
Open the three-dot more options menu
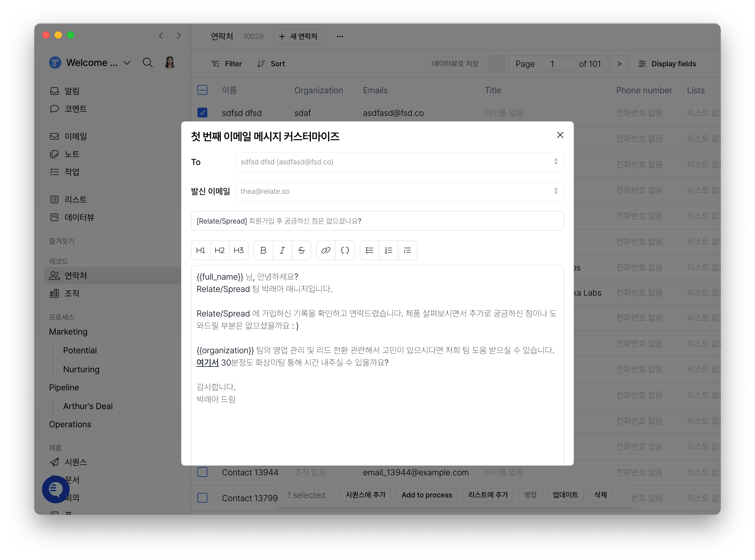click(x=340, y=36)
